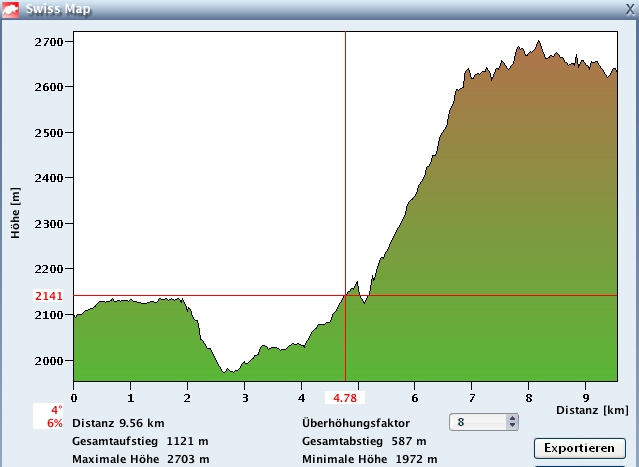Image resolution: width=639 pixels, height=467 pixels.
Task: Click the crosshair intersection on the chart
Action: [x=345, y=295]
